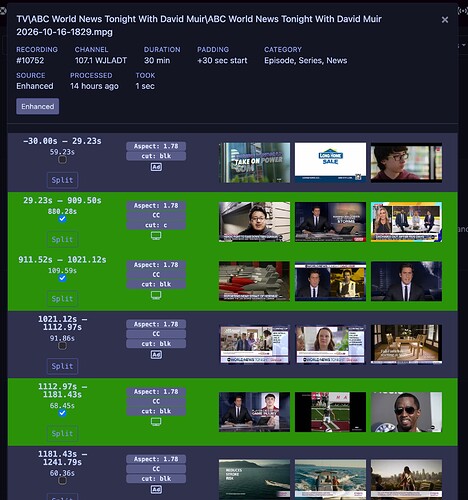
Task: Click the '14 hours ago' processed value
Action: click(x=94, y=86)
